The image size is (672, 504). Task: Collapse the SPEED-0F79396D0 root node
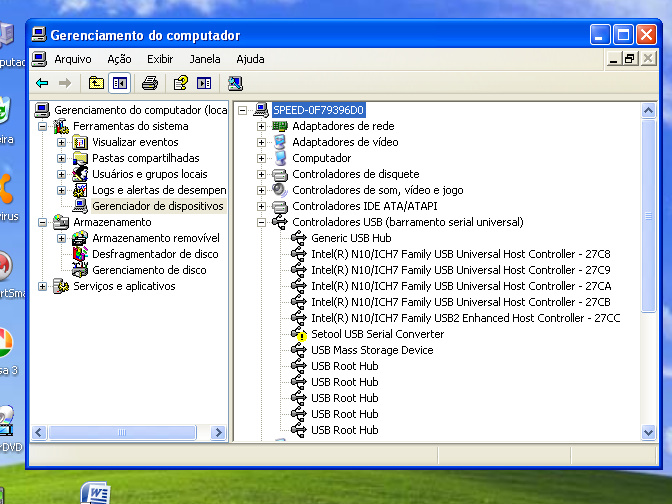242,111
